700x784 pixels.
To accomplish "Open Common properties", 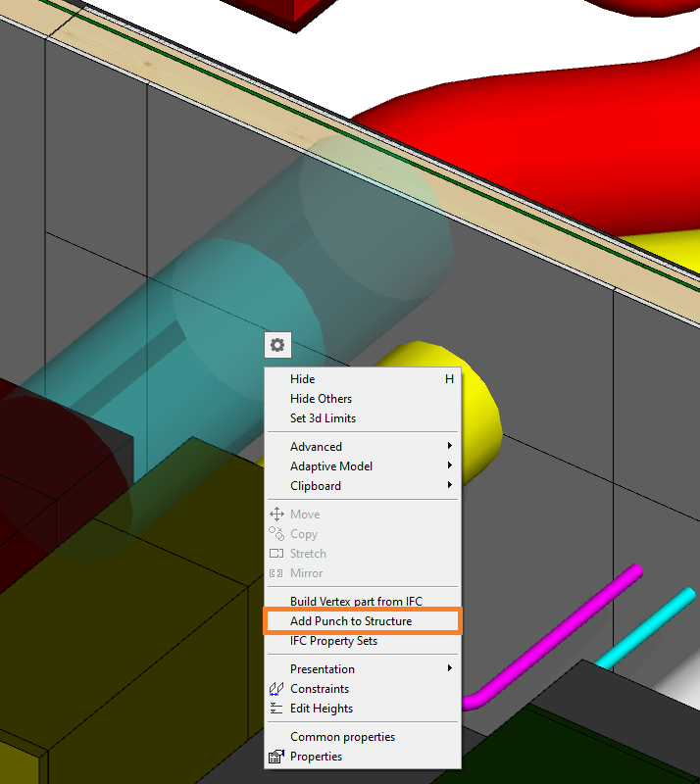I will tap(342, 737).
